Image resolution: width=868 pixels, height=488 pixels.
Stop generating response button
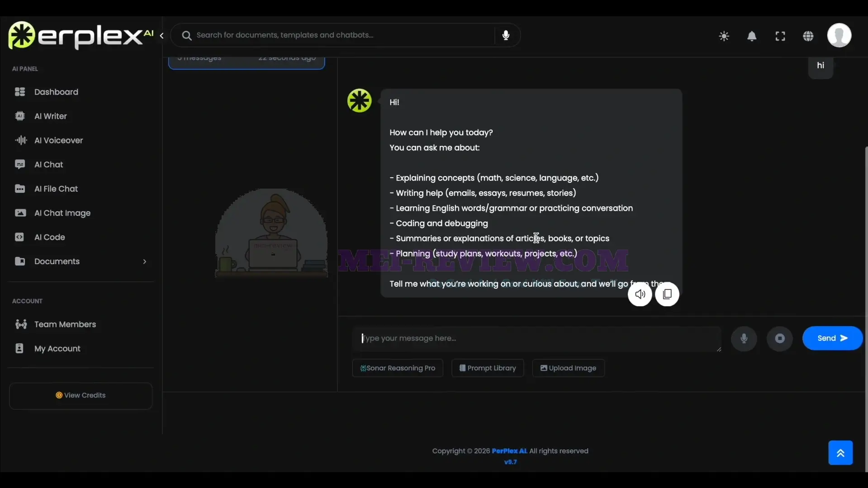(779, 339)
